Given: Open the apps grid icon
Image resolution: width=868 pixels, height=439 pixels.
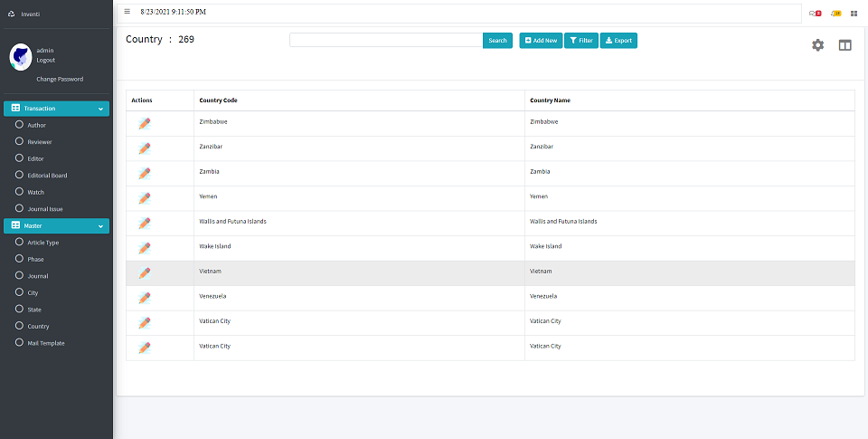Looking at the screenshot, I should click(x=854, y=13).
